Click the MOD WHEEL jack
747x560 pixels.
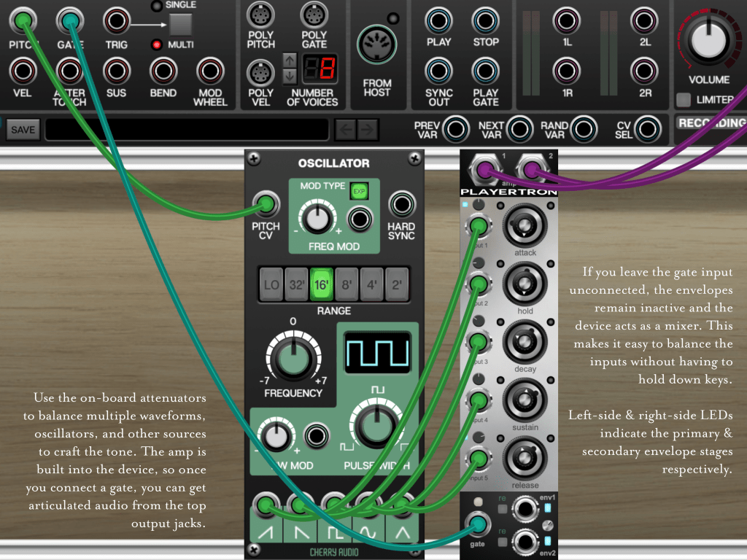click(210, 71)
